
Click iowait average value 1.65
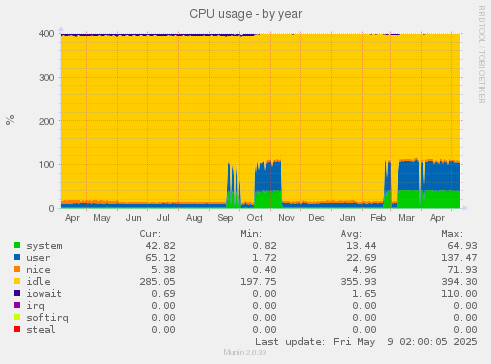[364, 294]
